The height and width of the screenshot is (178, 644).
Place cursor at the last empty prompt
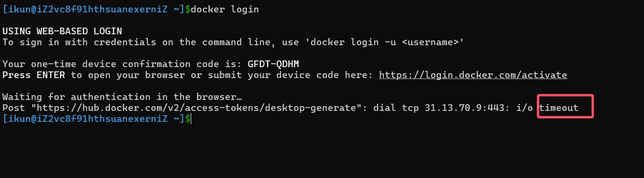tap(191, 119)
